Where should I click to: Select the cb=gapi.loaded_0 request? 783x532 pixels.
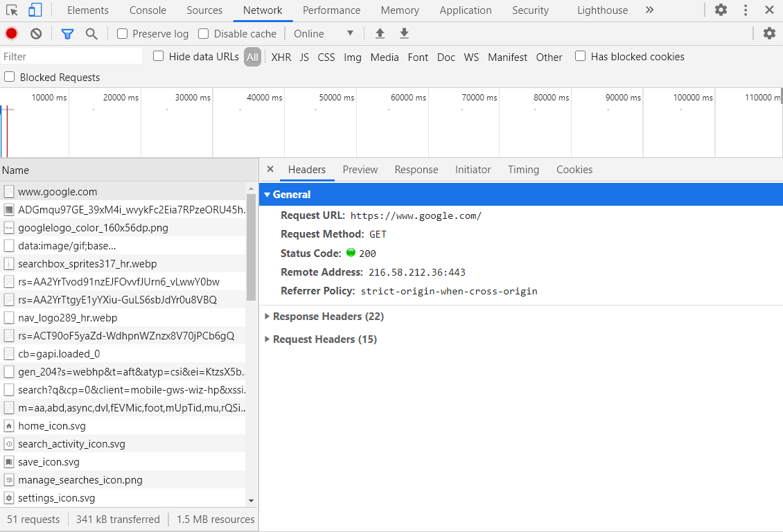123,354
